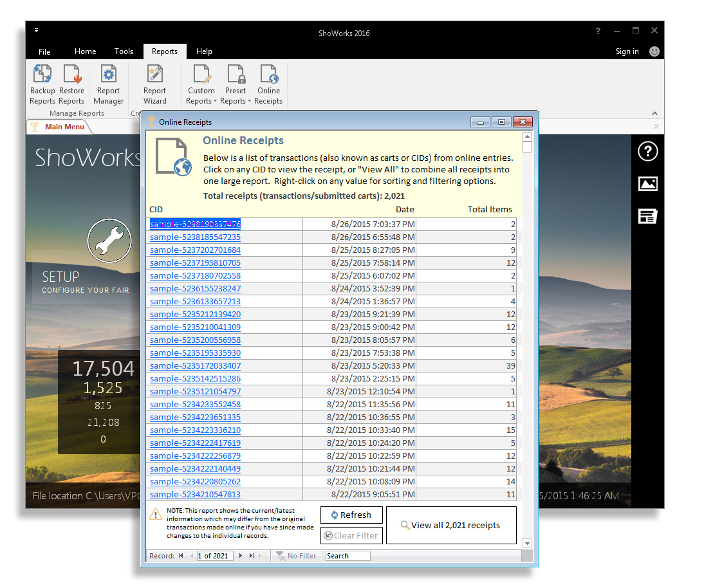The width and height of the screenshot is (704, 588).
Task: Click the Setup wrench icon
Action: click(x=109, y=241)
